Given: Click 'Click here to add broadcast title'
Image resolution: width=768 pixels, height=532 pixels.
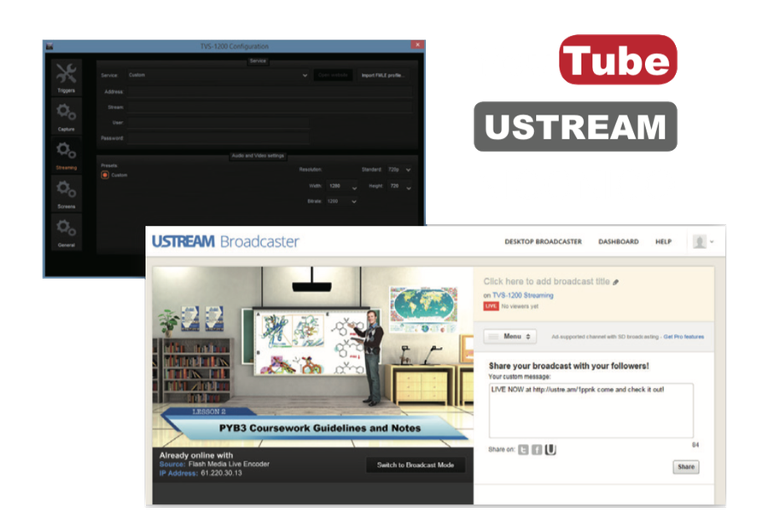Looking at the screenshot, I should pyautogui.click(x=547, y=281).
